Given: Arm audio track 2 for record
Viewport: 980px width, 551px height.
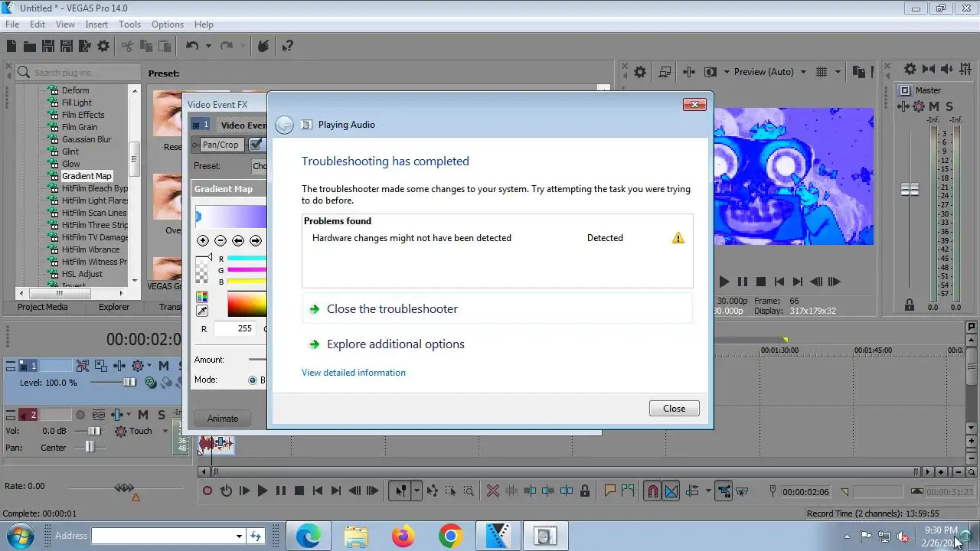Looking at the screenshot, I should point(80,415).
